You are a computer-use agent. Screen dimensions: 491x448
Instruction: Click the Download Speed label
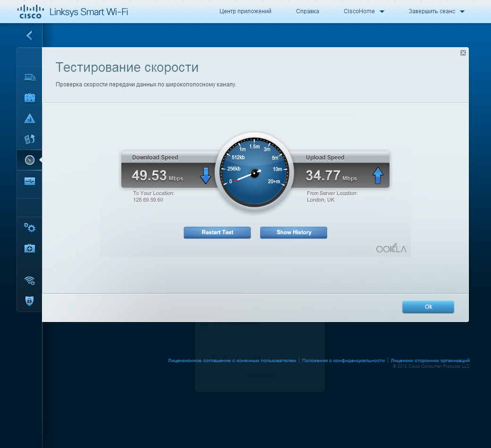(155, 158)
